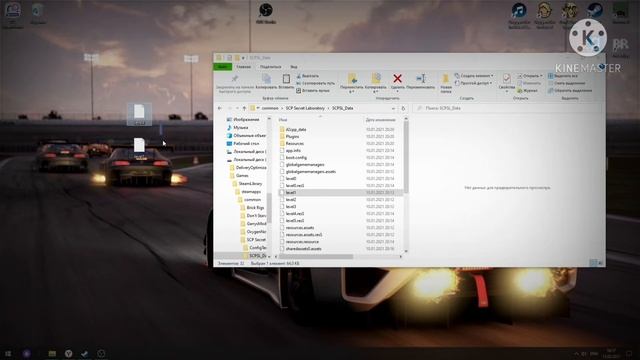
Task: Switch to the Вид tab
Action: pyautogui.click(x=293, y=67)
